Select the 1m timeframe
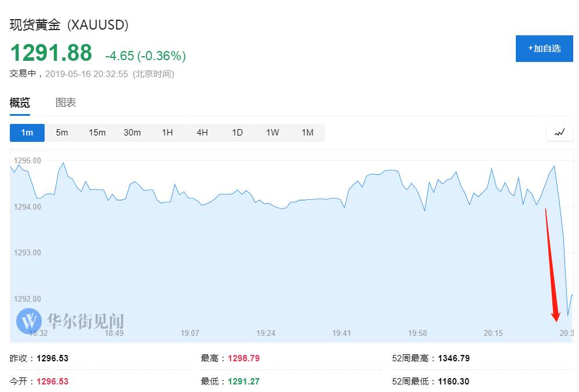The image size is (579, 392). pyautogui.click(x=27, y=133)
